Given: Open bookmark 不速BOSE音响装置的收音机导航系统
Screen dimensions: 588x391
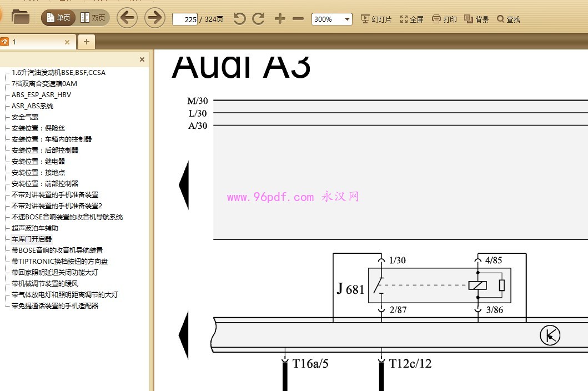Looking at the screenshot, I should pos(67,217).
